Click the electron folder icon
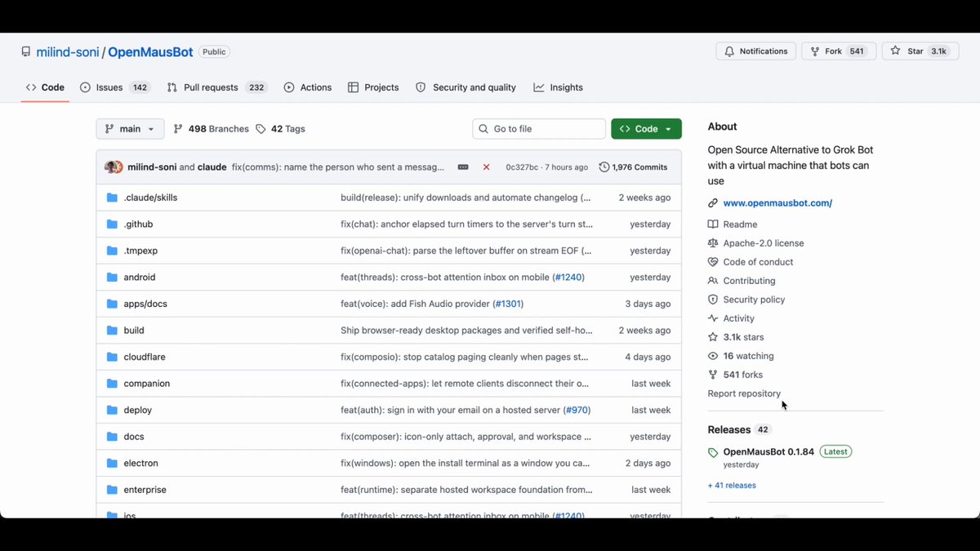980x551 pixels. tap(112, 463)
